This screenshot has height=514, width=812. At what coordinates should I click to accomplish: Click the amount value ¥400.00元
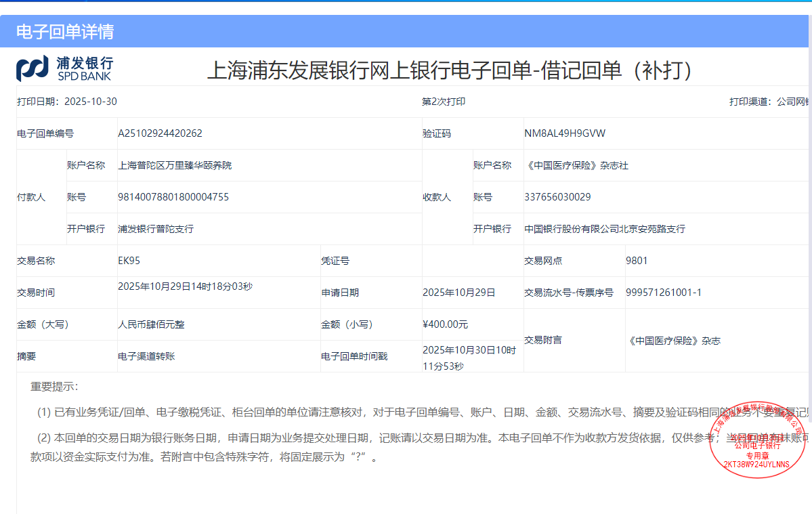pyautogui.click(x=445, y=324)
